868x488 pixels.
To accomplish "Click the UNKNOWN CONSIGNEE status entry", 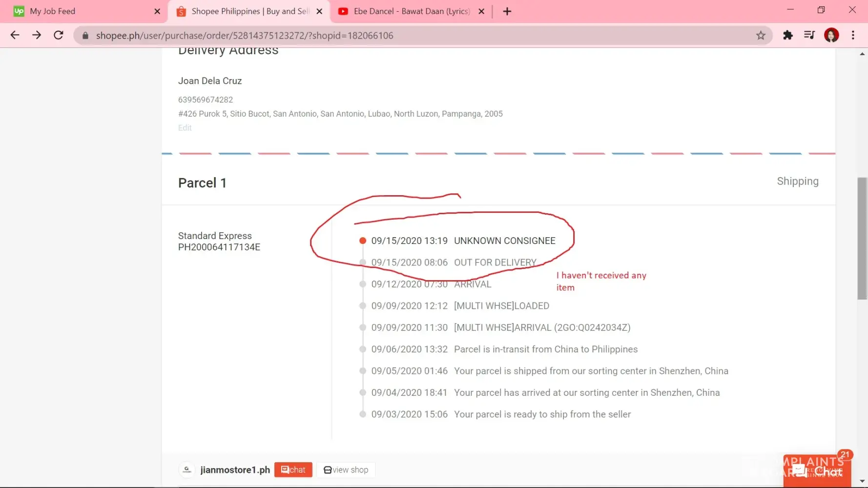I will pyautogui.click(x=505, y=241).
